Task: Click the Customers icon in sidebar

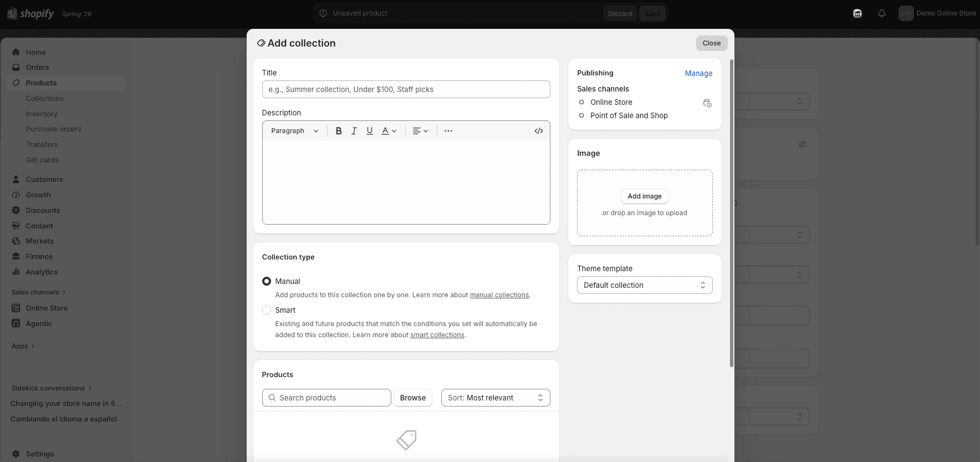Action: coord(16,179)
